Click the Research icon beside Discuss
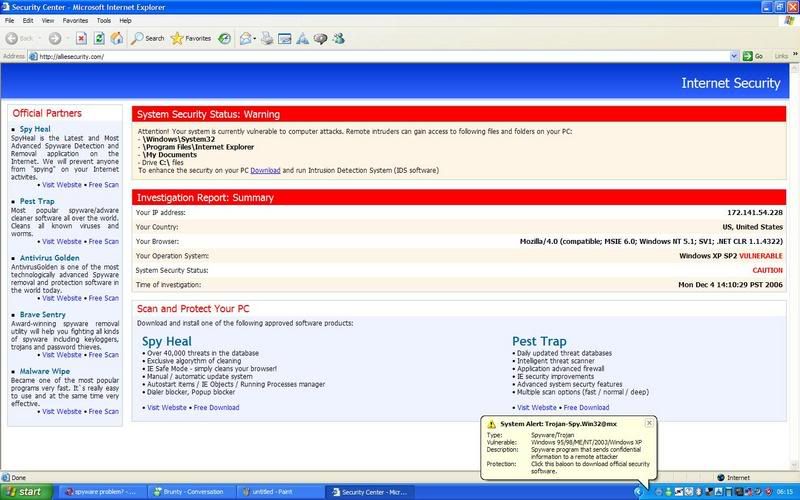Viewport: 800px width, 500px height. click(303, 38)
